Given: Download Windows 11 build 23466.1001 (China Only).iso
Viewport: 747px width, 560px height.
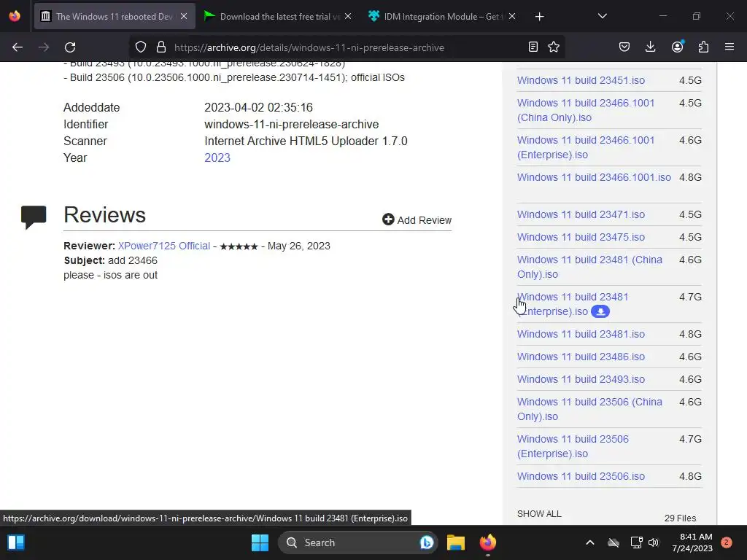Looking at the screenshot, I should tap(586, 111).
